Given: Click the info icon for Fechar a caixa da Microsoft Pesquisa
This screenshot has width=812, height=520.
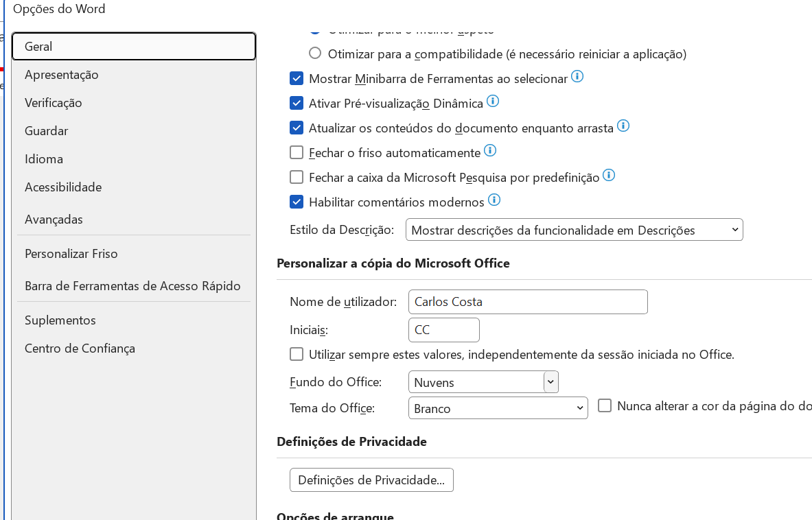Looking at the screenshot, I should coord(608,175).
